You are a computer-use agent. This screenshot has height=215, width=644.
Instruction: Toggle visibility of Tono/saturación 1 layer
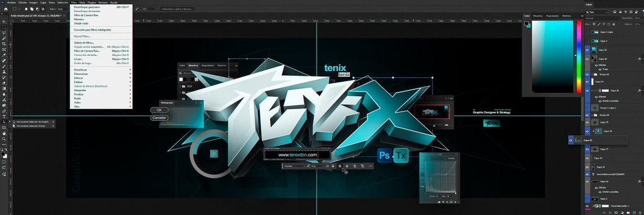pyautogui.click(x=587, y=206)
